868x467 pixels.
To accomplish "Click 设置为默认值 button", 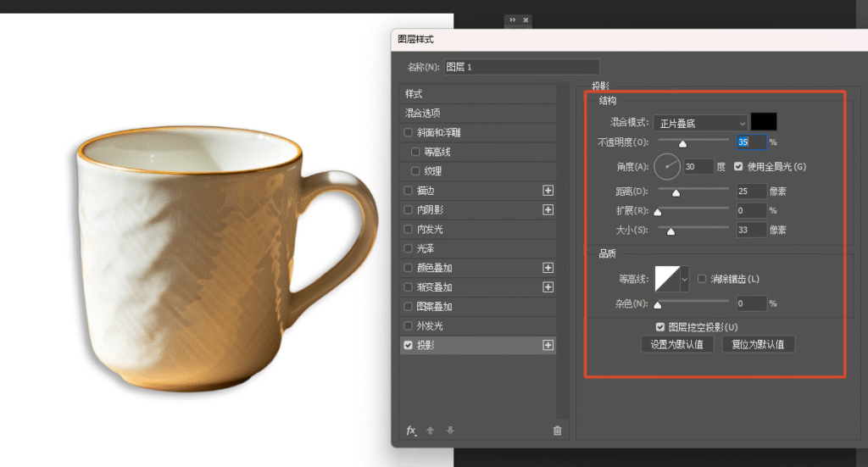I will coord(677,344).
